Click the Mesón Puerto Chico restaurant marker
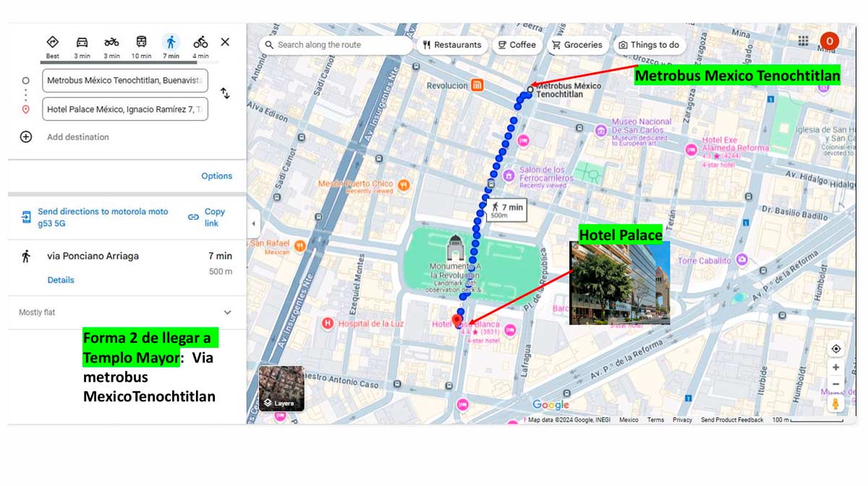 tap(404, 185)
